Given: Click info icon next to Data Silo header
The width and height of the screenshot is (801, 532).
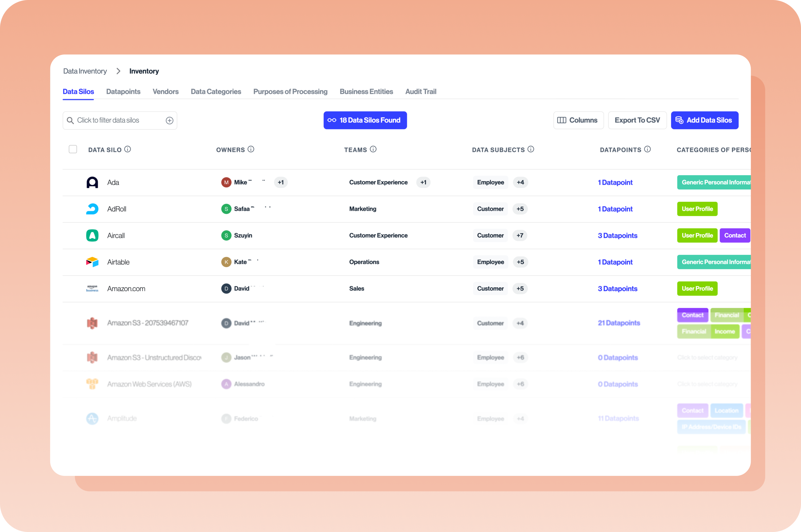Looking at the screenshot, I should click(x=127, y=149).
